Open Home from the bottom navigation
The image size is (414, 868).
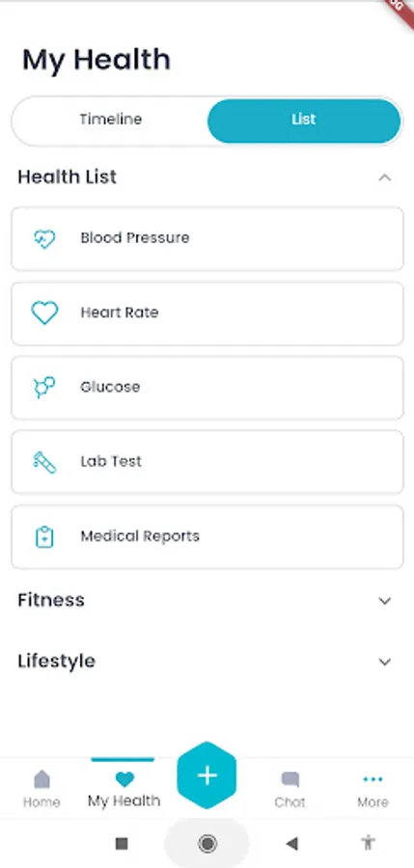pyautogui.click(x=41, y=789)
